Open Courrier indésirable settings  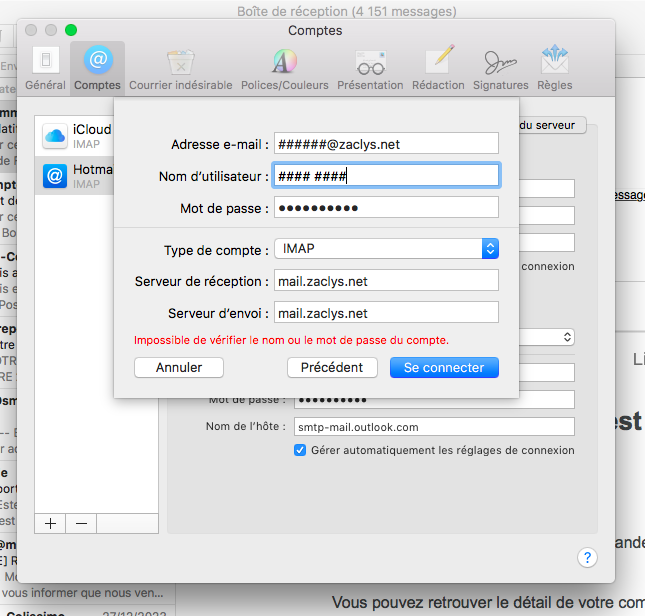click(x=180, y=67)
